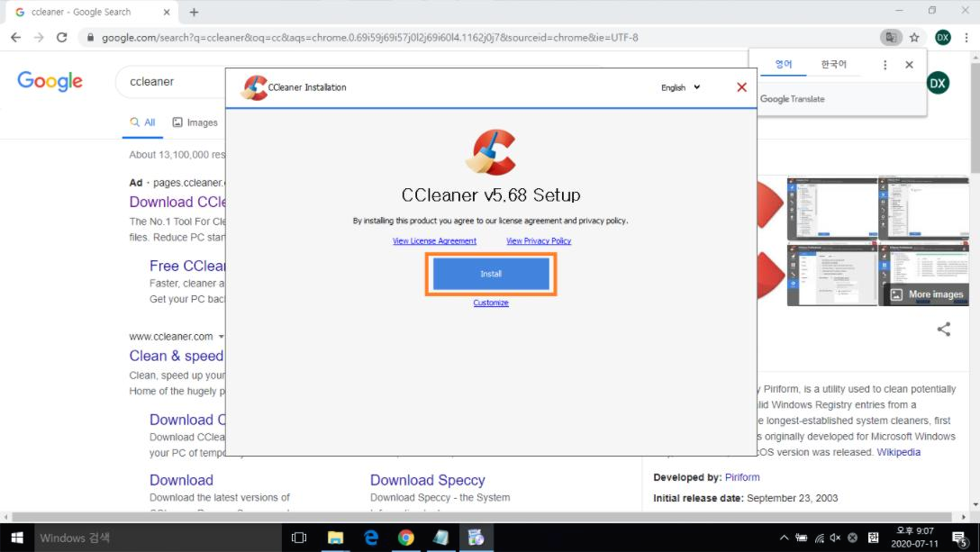
Task: Click the taskbar clock and date
Action: pos(915,538)
